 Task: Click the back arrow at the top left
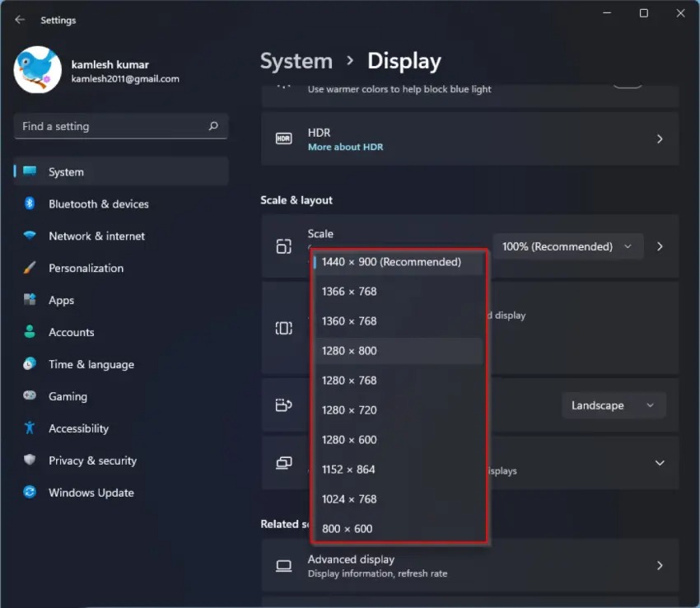coord(18,19)
